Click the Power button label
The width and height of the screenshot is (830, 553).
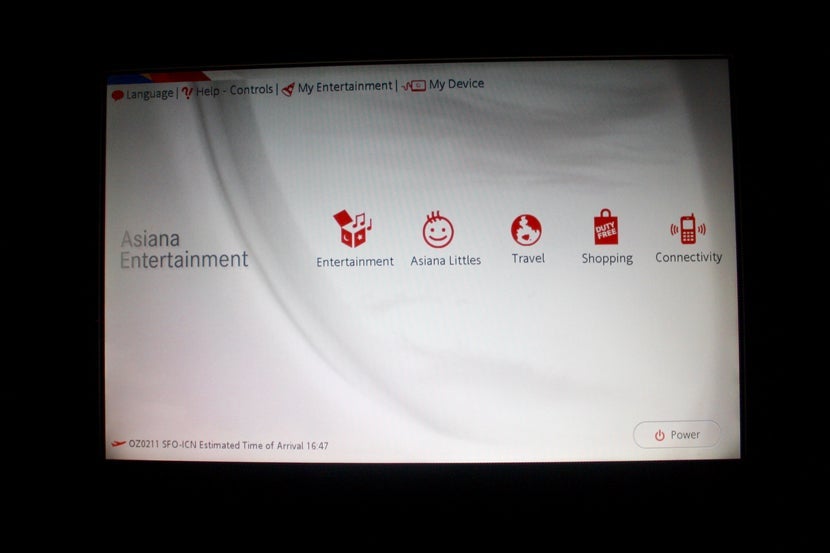685,434
